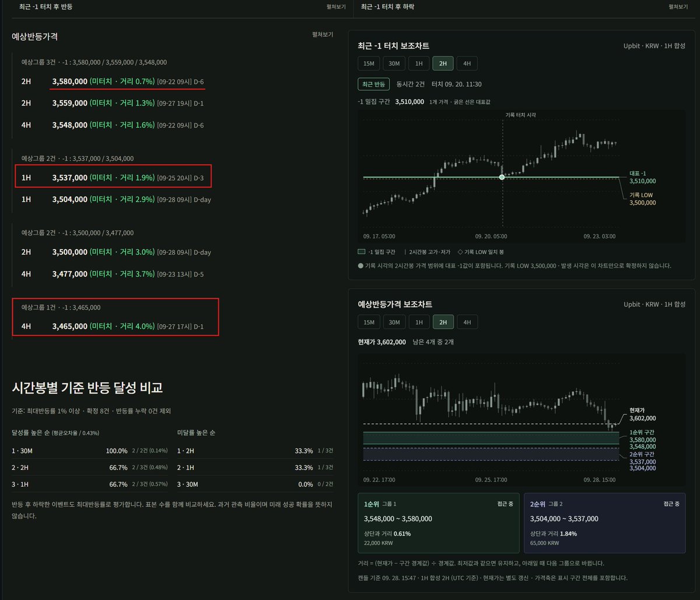Toggle the 최근 반등 filter button
Viewport: 700px width, 600px height.
373,85
